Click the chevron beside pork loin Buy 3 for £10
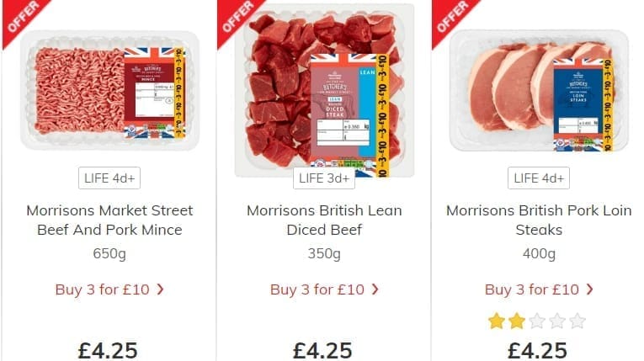 click(x=590, y=289)
